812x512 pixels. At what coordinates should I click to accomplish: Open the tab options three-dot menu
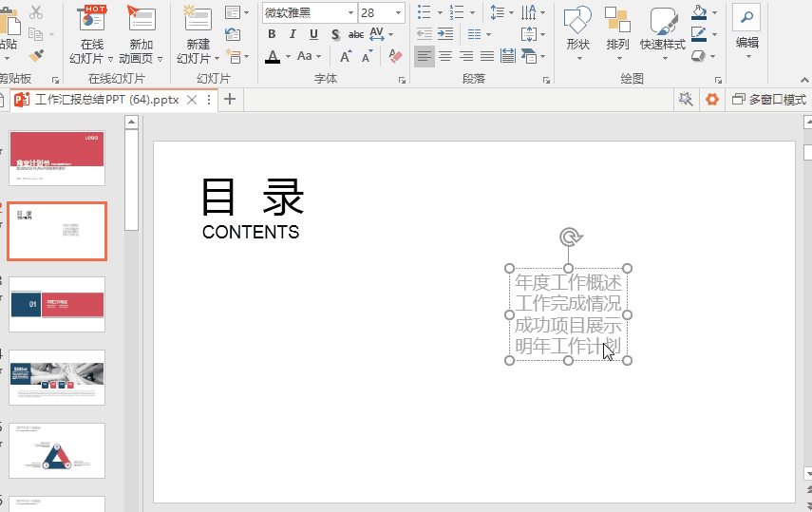coord(209,100)
